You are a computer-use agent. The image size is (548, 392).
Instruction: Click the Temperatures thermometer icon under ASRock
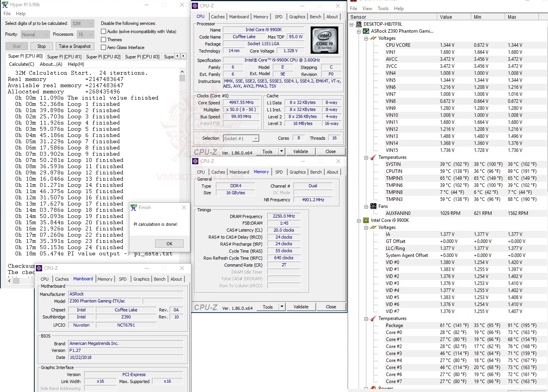(373, 157)
